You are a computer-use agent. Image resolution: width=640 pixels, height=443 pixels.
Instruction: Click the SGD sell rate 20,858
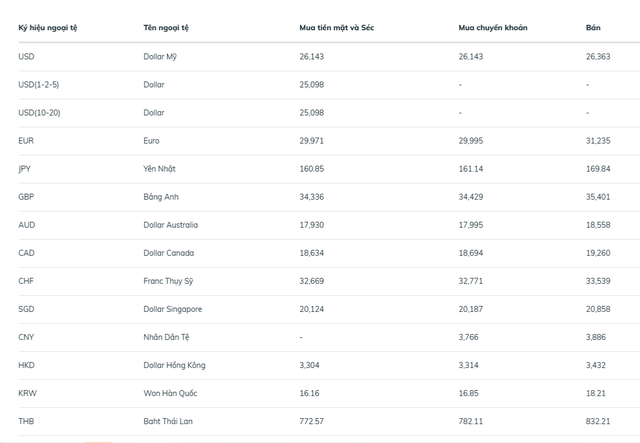(x=598, y=309)
